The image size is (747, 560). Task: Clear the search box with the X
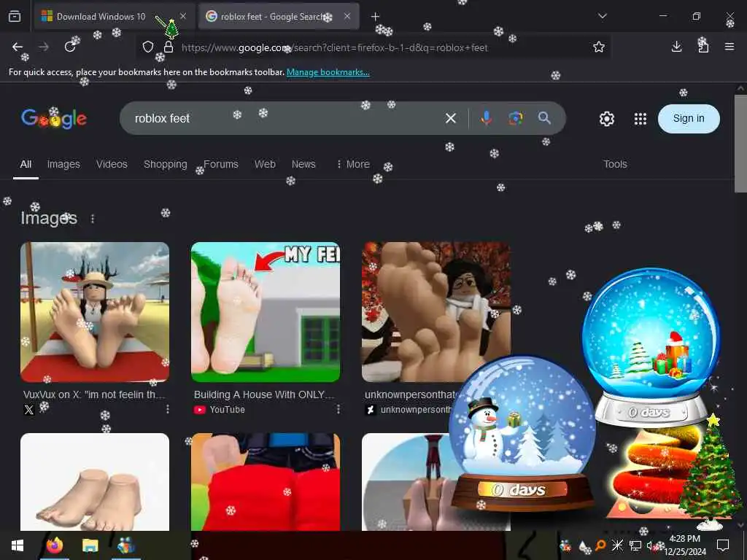coord(451,118)
